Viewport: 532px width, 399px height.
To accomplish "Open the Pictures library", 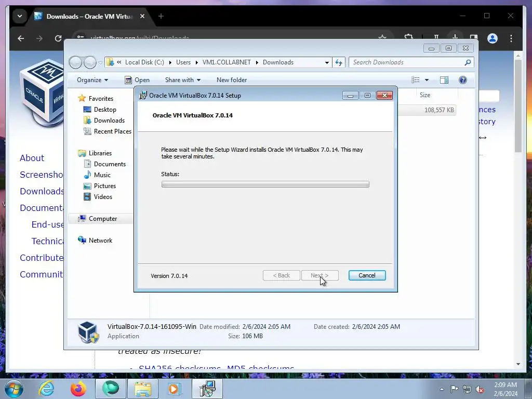I will pos(105,185).
